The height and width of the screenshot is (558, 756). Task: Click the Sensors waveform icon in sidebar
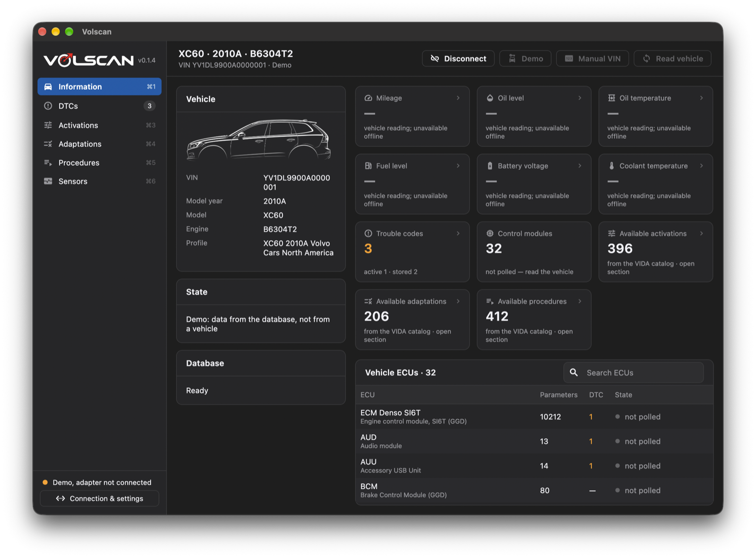[48, 181]
